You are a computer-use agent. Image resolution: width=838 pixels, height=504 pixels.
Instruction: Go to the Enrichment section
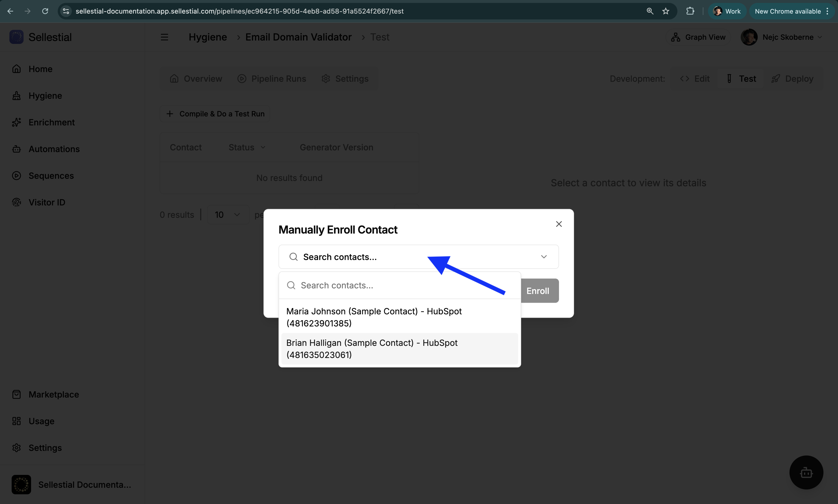51,122
